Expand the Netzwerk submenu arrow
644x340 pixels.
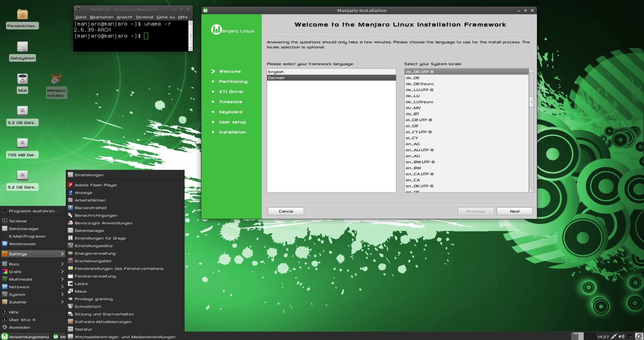(62, 287)
